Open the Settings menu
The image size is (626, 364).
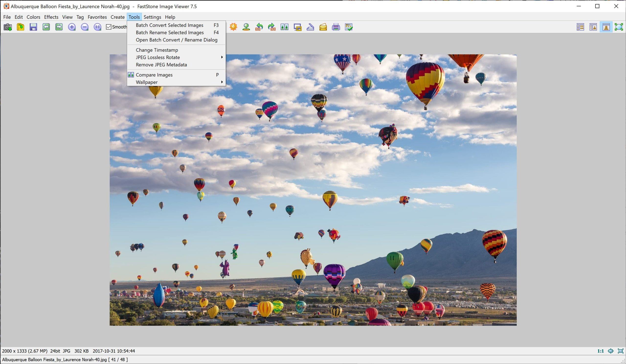(x=152, y=17)
